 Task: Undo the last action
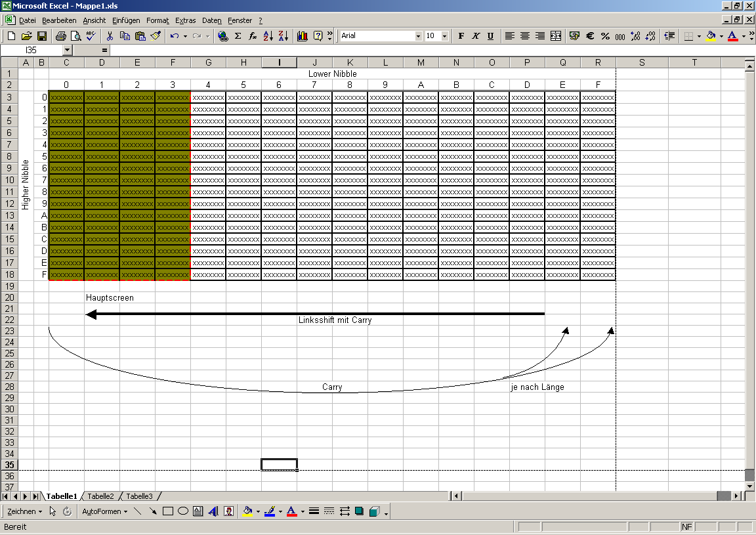(175, 35)
